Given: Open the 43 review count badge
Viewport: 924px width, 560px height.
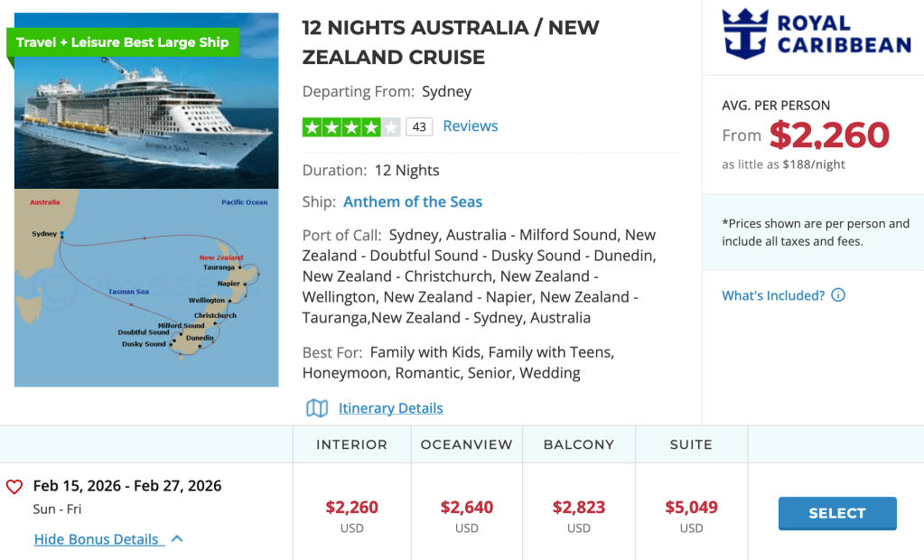Looking at the screenshot, I should click(x=419, y=127).
